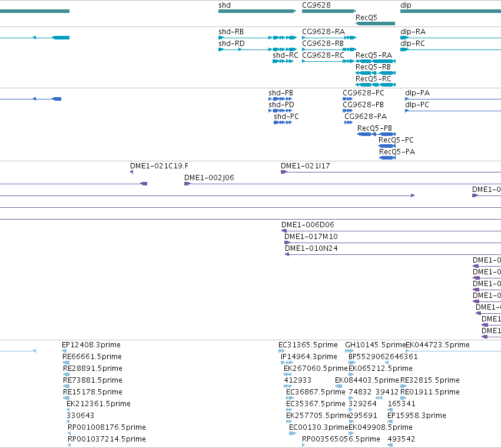501x448 pixels.
Task: Select RecQ5-RA transcript
Action: 376,61
